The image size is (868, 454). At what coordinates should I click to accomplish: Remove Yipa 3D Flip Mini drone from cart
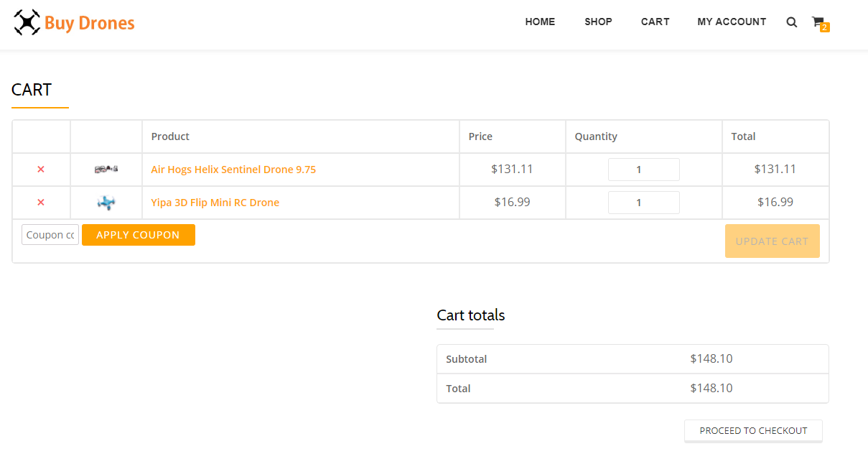point(41,203)
